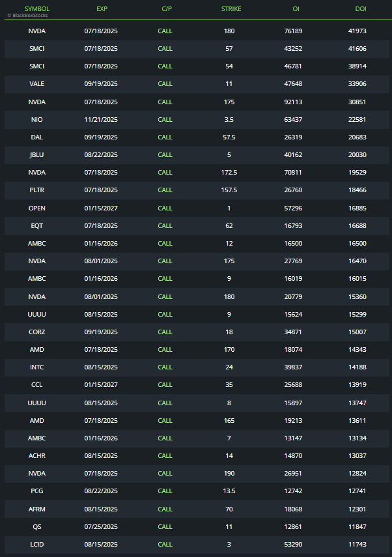Click the CCL symbol cell
The width and height of the screenshot is (392, 557).
click(x=37, y=385)
